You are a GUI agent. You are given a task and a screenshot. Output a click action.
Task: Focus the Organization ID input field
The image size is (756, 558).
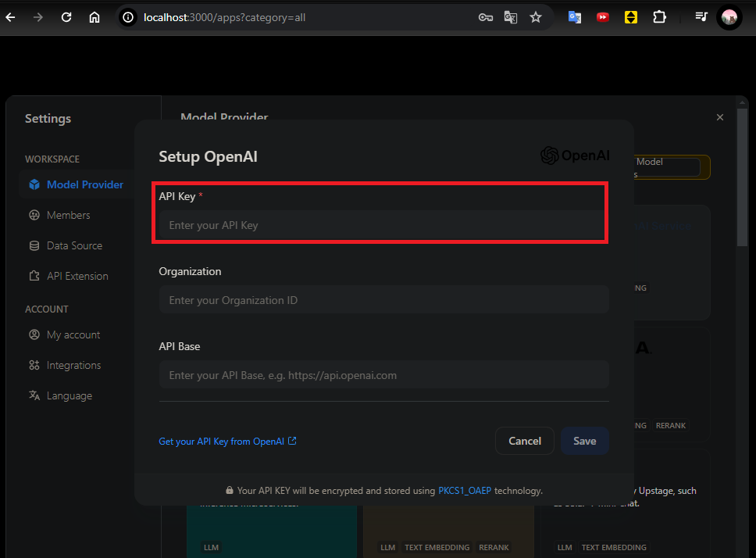click(383, 300)
